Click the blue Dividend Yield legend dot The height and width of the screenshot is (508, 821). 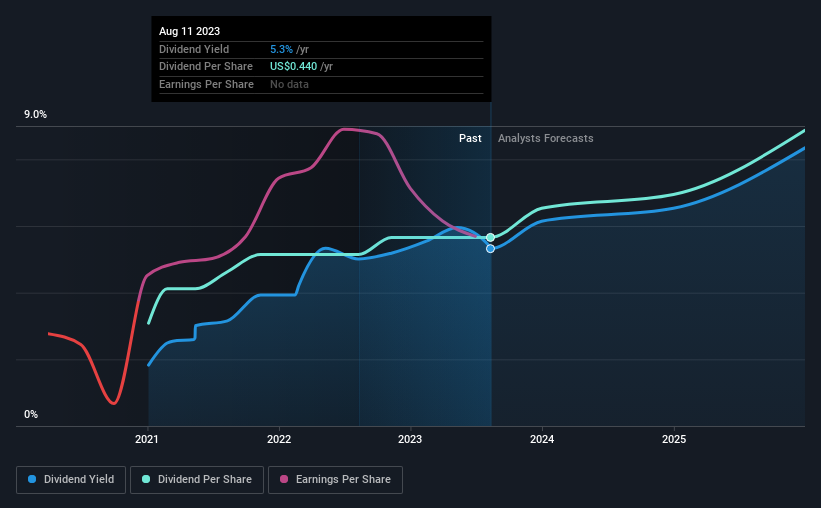[x=32, y=479]
